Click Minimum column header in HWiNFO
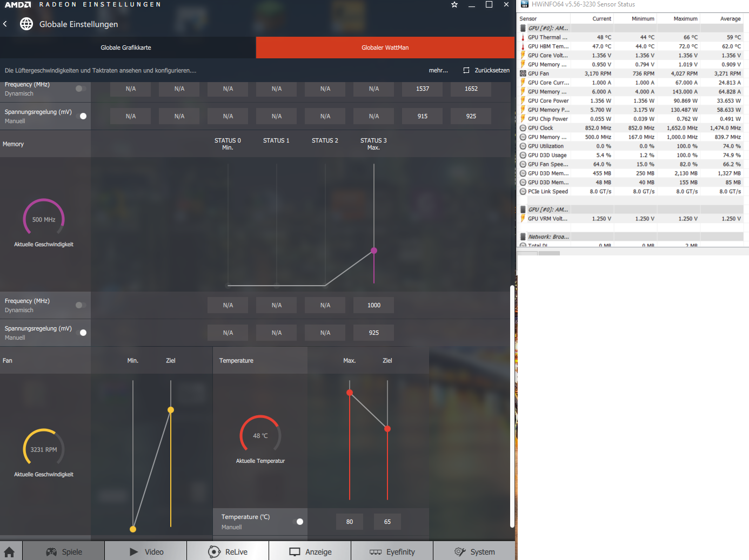Viewport: 749px width, 560px height. tap(636, 18)
